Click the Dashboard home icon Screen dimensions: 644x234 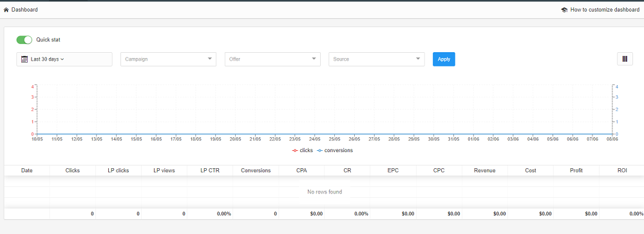6,10
